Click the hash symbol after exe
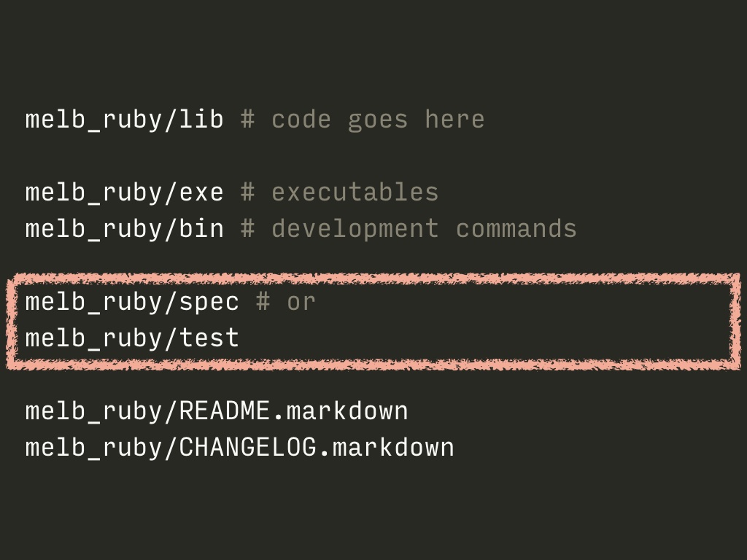Screen dimensions: 747x560 [247, 192]
